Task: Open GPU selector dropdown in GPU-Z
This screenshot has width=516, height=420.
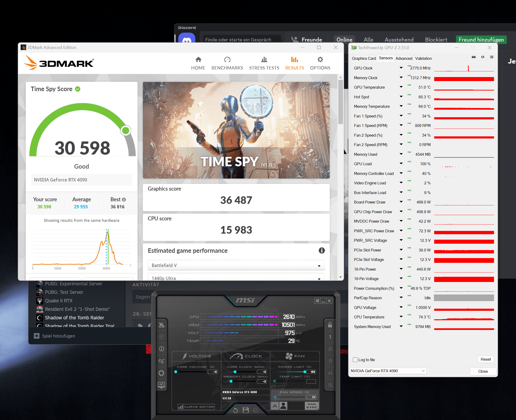Action: 388,371
